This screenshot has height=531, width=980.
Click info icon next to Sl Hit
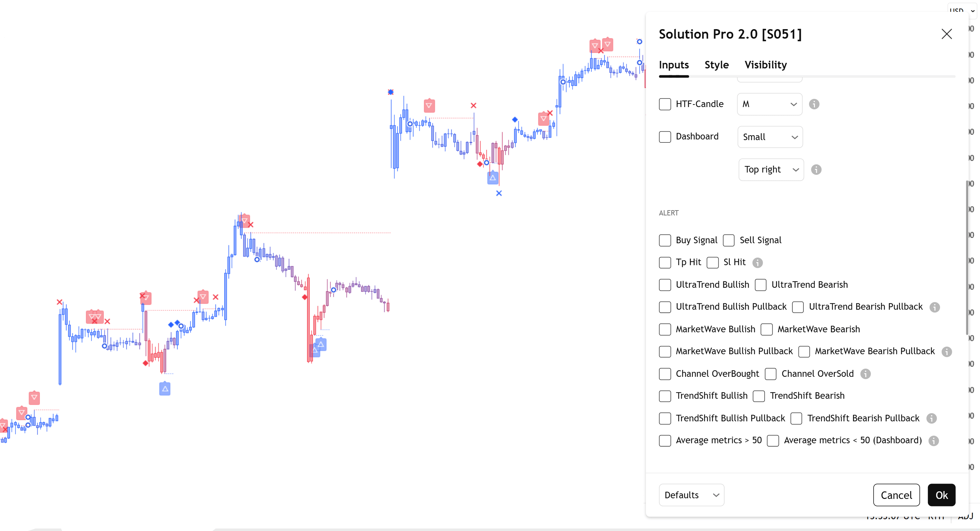(x=758, y=263)
